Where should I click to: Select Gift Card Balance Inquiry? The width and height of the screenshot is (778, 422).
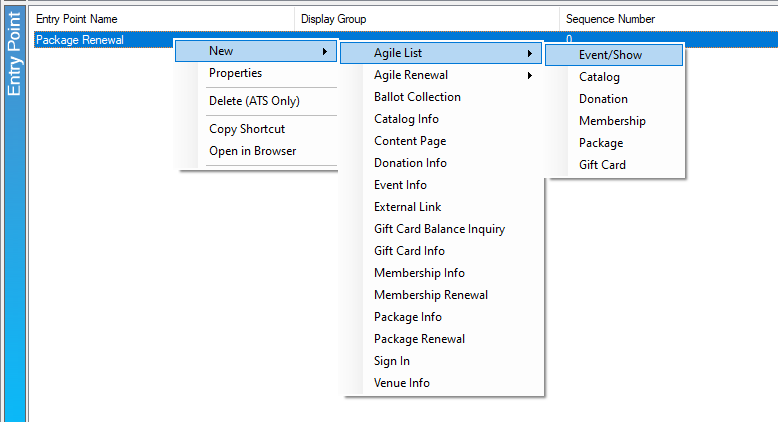(441, 229)
